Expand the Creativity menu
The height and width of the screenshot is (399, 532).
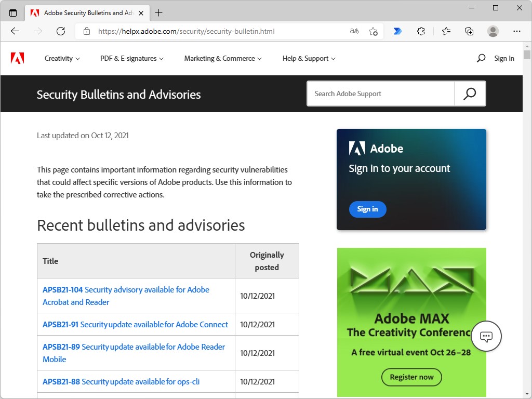[62, 58]
